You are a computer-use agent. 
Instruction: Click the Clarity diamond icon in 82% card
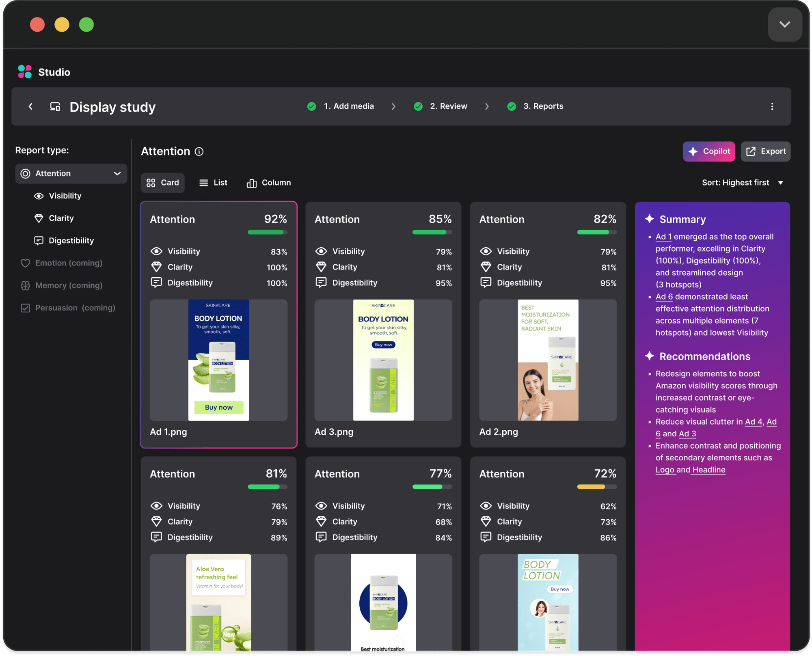pyautogui.click(x=486, y=267)
